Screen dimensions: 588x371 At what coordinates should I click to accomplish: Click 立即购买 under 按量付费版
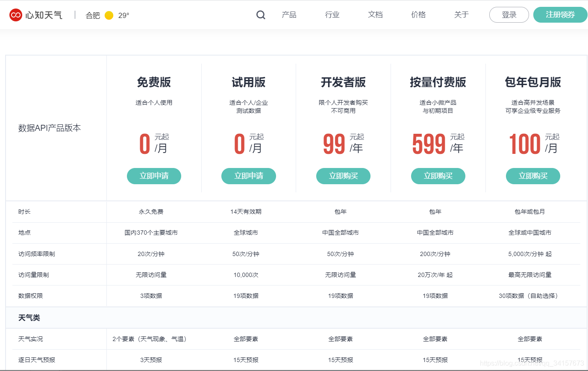pos(438,176)
